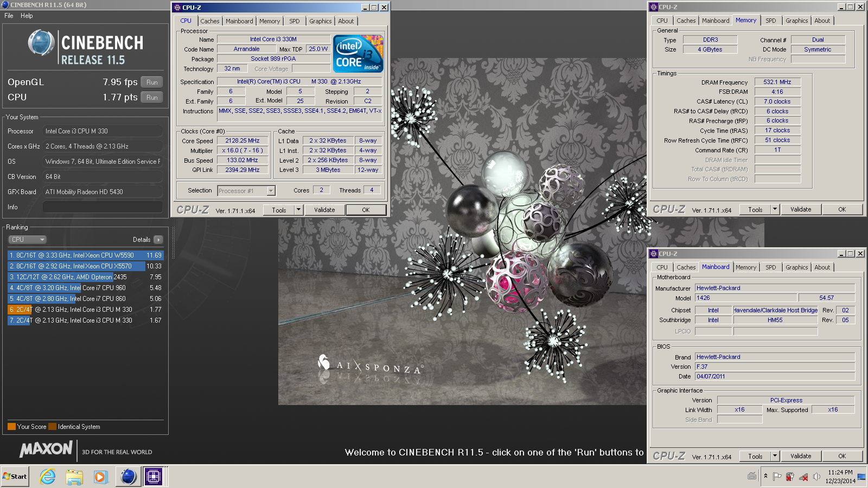Click the taskbar clock showing 11:24 PM

coord(840,477)
